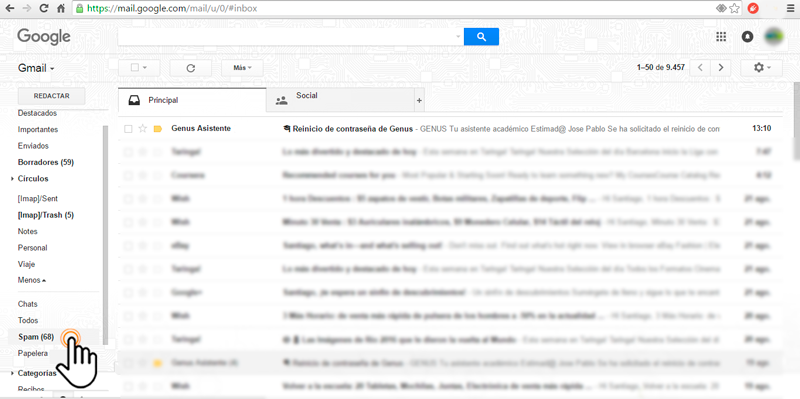Viewport: 800px width, 399px height.
Task: Open the Google apps grid
Action: (x=721, y=36)
